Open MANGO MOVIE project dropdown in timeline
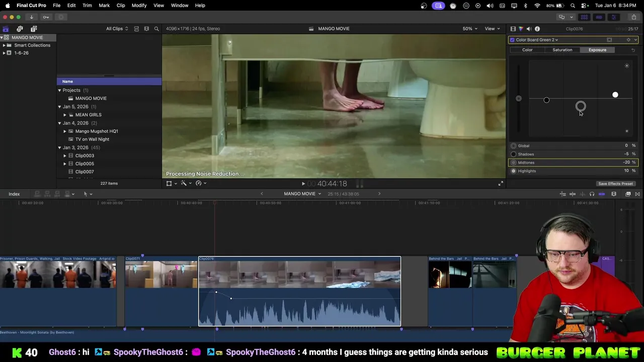The height and width of the screenshot is (362, 644). coord(302,194)
